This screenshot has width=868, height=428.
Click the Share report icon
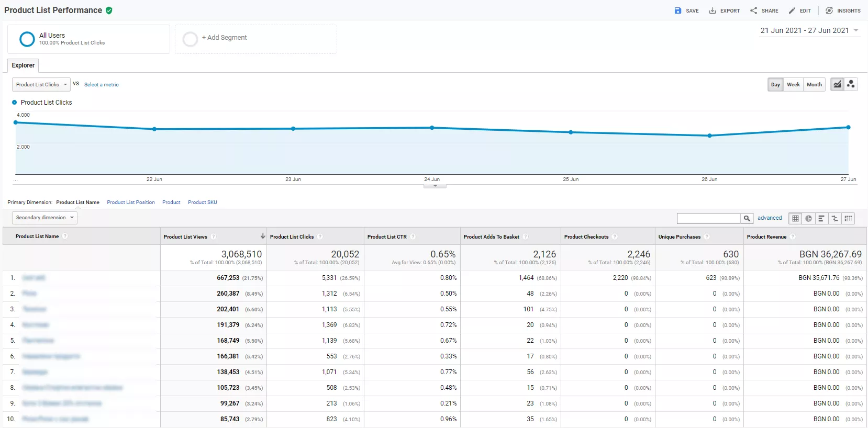753,10
